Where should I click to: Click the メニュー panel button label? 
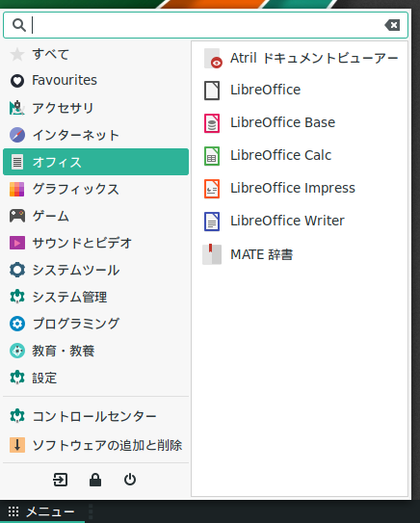pyautogui.click(x=50, y=511)
